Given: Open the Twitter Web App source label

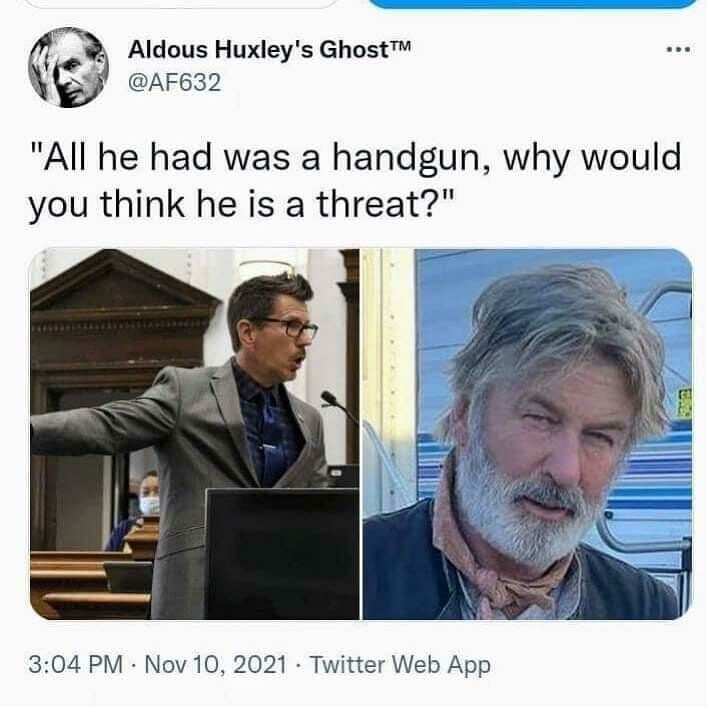Looking at the screenshot, I should [x=400, y=665].
